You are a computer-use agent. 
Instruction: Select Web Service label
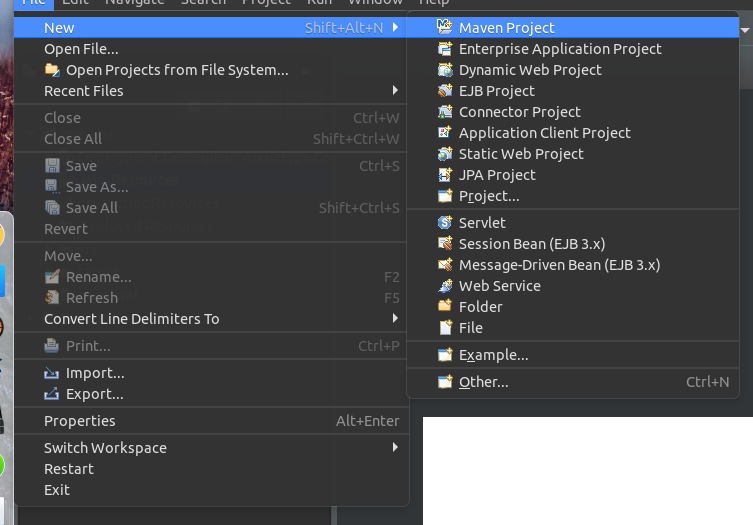pos(499,286)
